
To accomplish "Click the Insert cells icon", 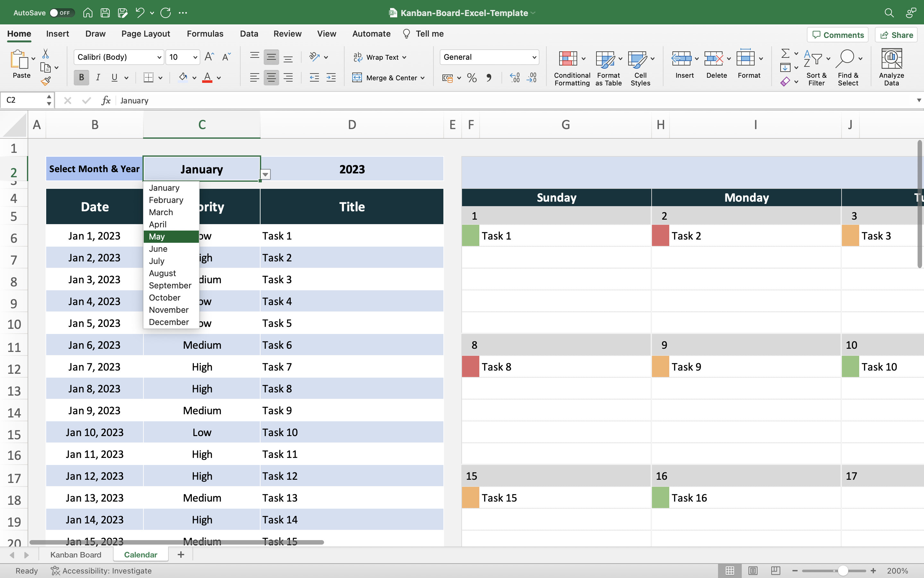I will 681,58.
